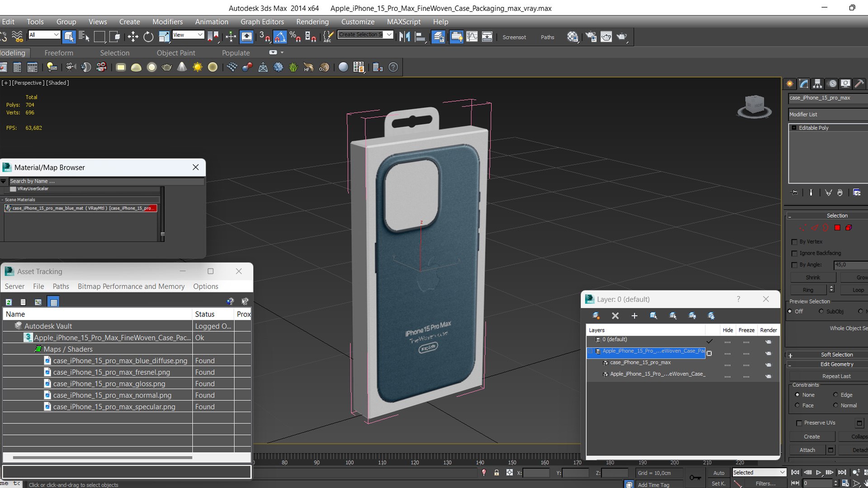868x488 pixels.
Task: Open the Rendering menu
Action: [x=312, y=22]
